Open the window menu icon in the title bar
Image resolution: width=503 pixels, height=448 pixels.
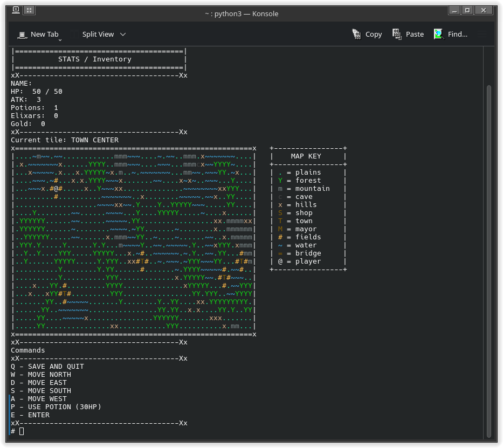(x=16, y=10)
